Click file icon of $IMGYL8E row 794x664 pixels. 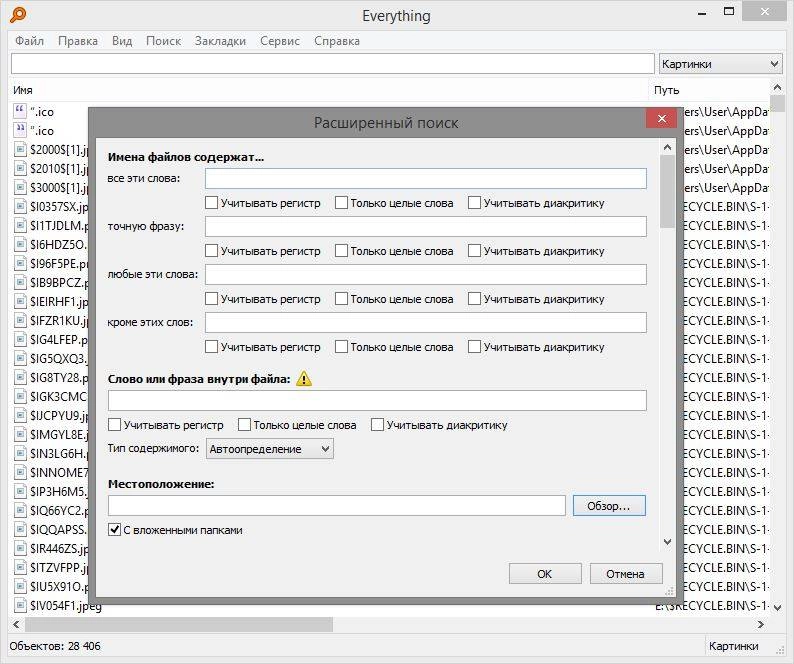coord(20,434)
